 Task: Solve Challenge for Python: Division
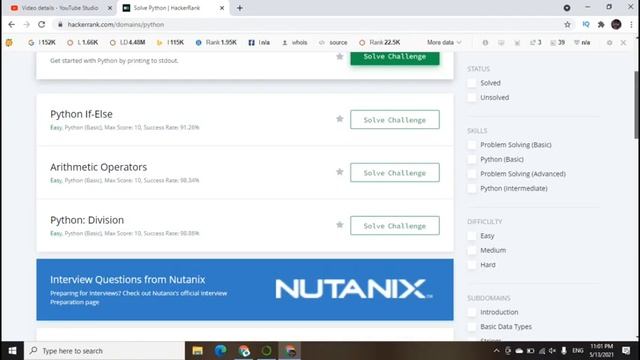(395, 226)
